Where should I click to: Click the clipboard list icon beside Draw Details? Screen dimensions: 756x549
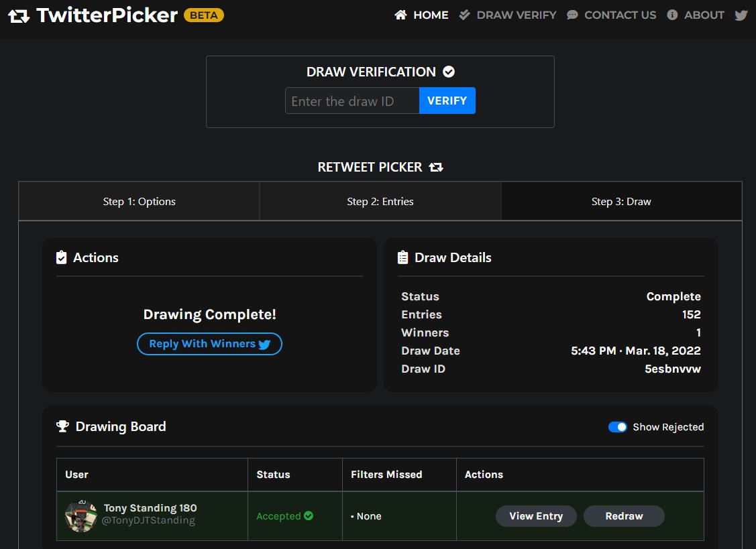[x=402, y=257]
